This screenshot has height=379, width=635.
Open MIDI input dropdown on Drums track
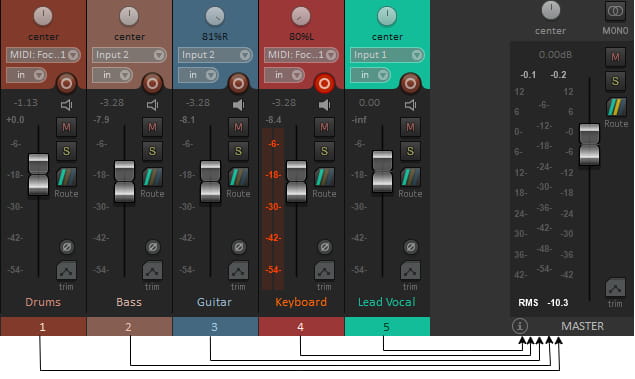click(43, 55)
